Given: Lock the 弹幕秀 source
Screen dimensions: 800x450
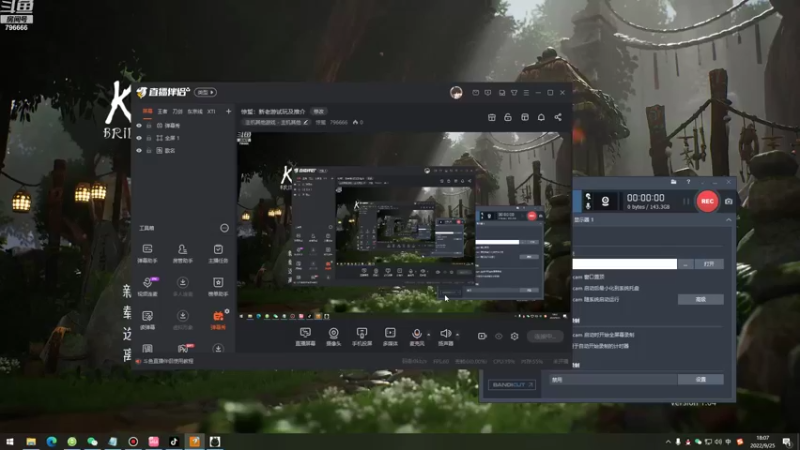Looking at the screenshot, I should (149, 126).
